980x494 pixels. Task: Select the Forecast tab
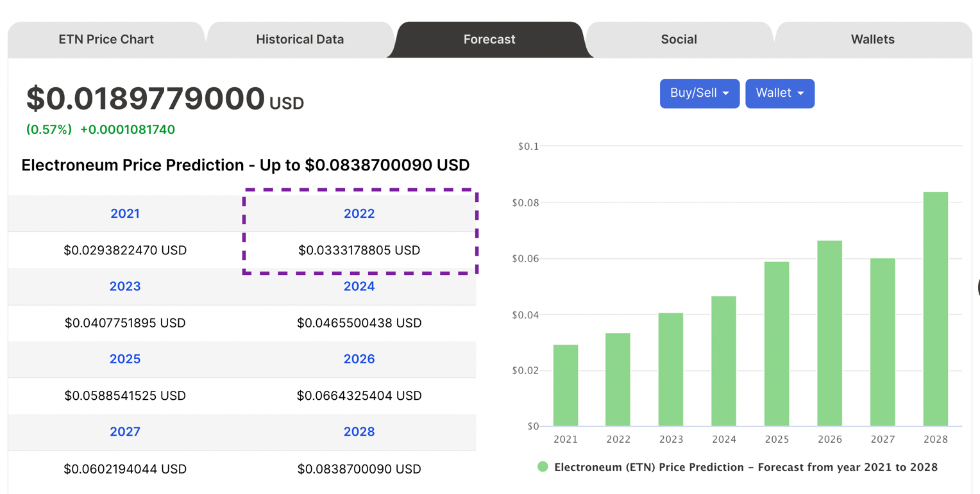coord(489,39)
